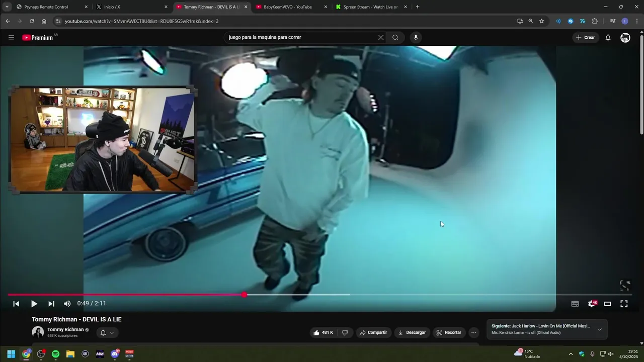Reload the current page
Image resolution: width=644 pixels, height=362 pixels.
pos(32,21)
